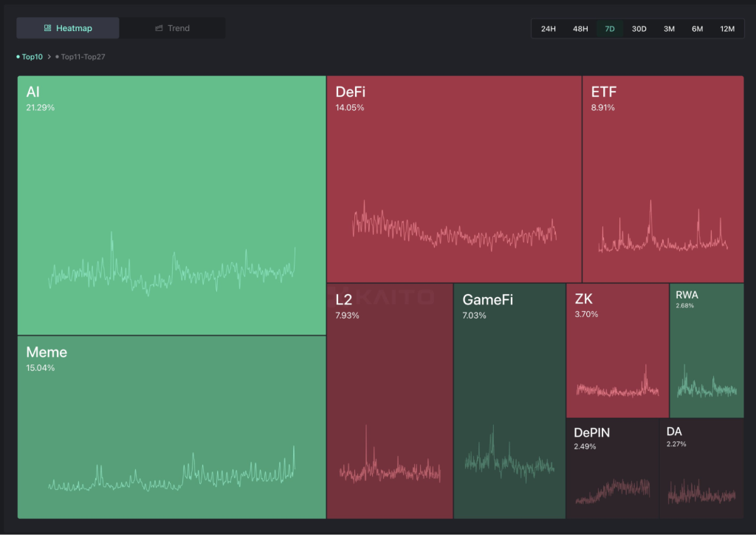This screenshot has height=535, width=756.
Task: Click the Meme sector sparkline chart
Action: click(171, 471)
